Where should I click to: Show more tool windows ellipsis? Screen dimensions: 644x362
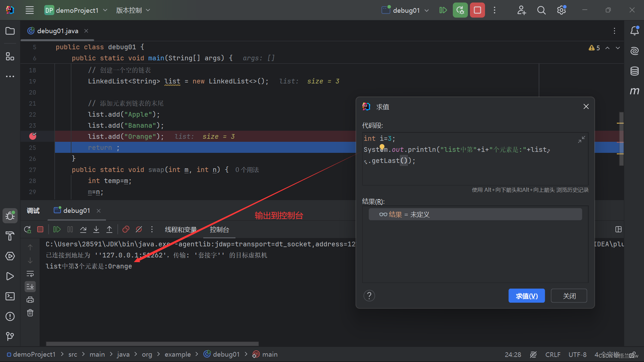(10, 76)
